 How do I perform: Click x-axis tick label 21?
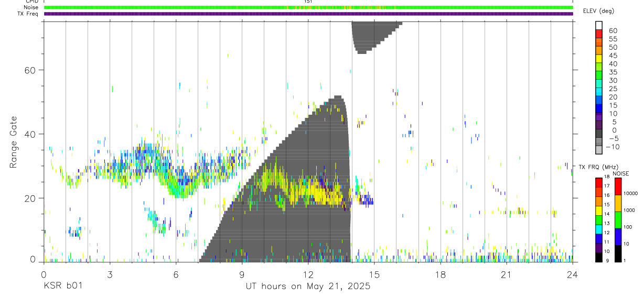click(x=506, y=274)
